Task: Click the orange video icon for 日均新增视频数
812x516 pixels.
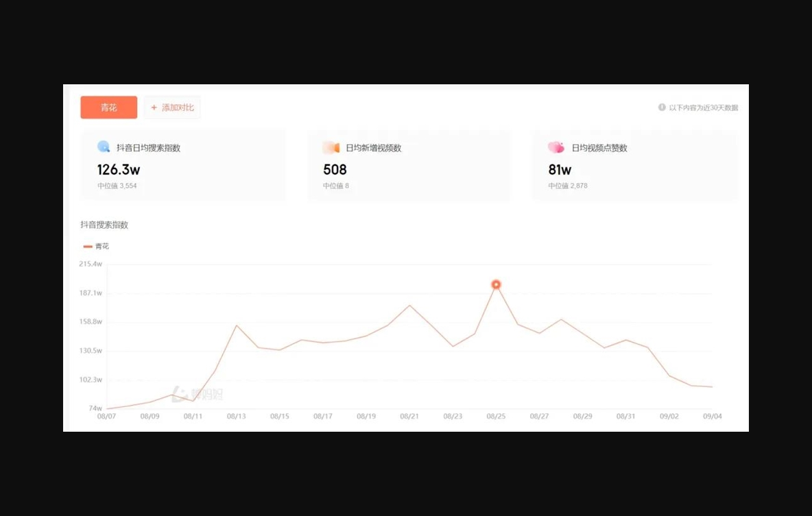Action: (x=331, y=147)
